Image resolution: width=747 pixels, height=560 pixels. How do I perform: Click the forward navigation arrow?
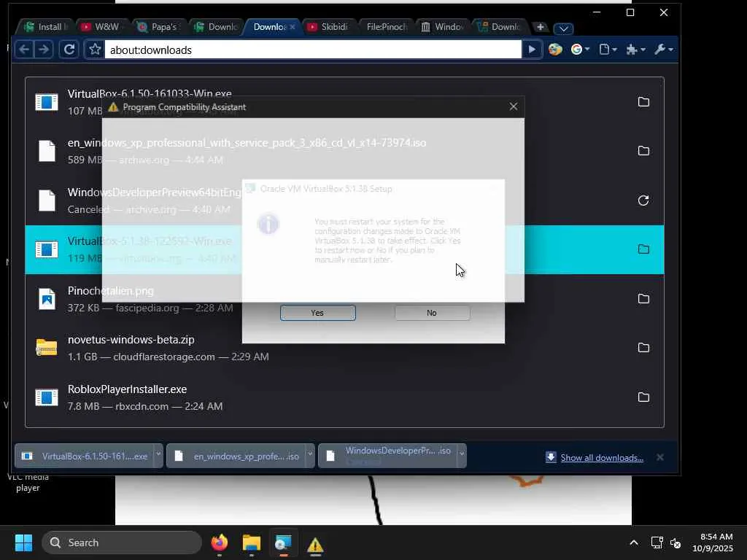click(43, 50)
